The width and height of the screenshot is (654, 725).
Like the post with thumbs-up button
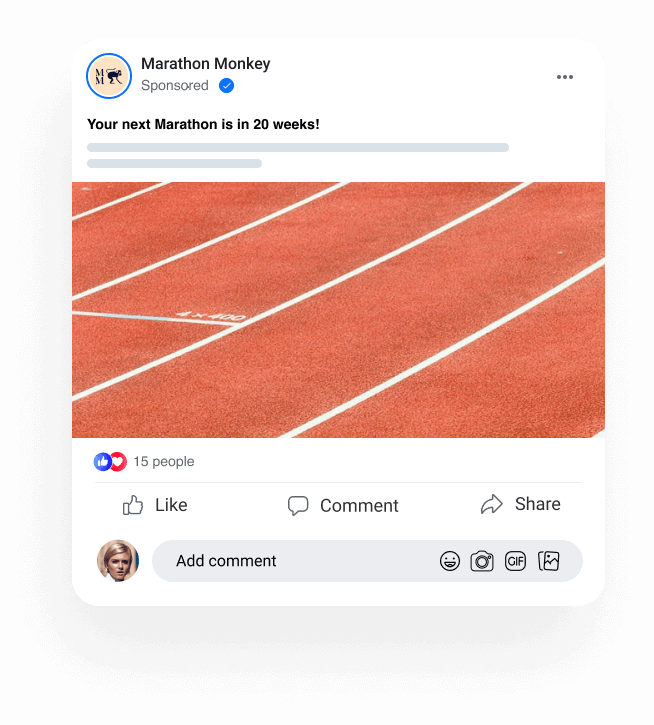[154, 505]
